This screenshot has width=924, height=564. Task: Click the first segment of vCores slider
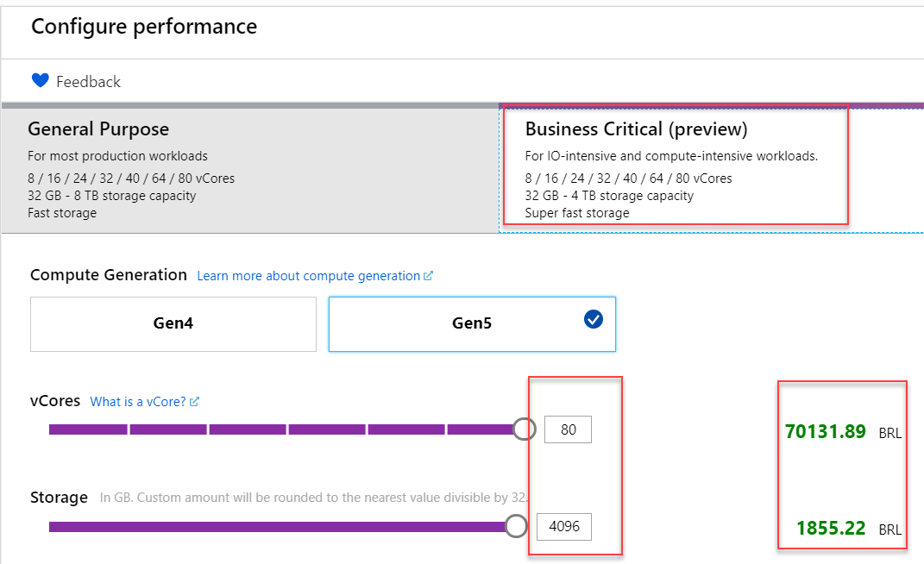point(88,429)
